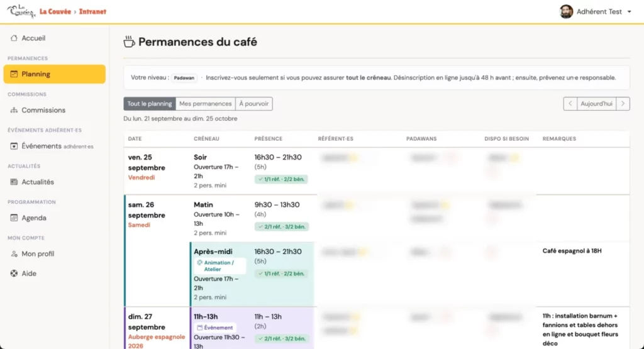Select the Tout le planning tab
The image size is (644, 349).
(x=150, y=104)
